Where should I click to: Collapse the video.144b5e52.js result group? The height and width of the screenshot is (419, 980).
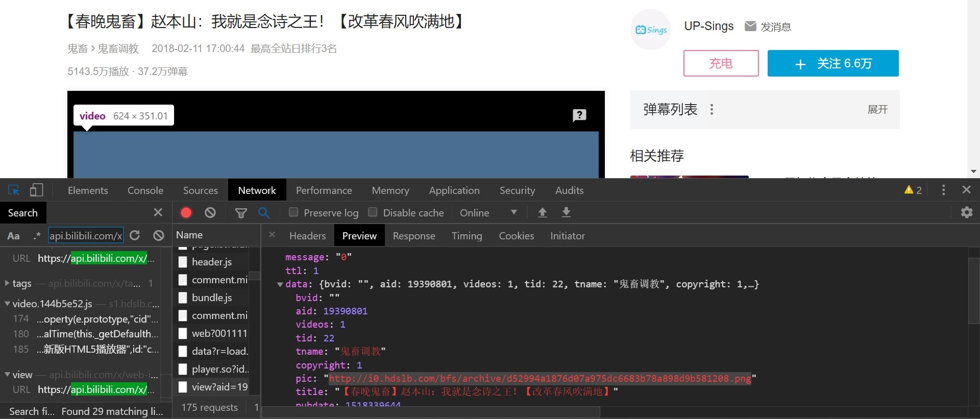(7, 304)
